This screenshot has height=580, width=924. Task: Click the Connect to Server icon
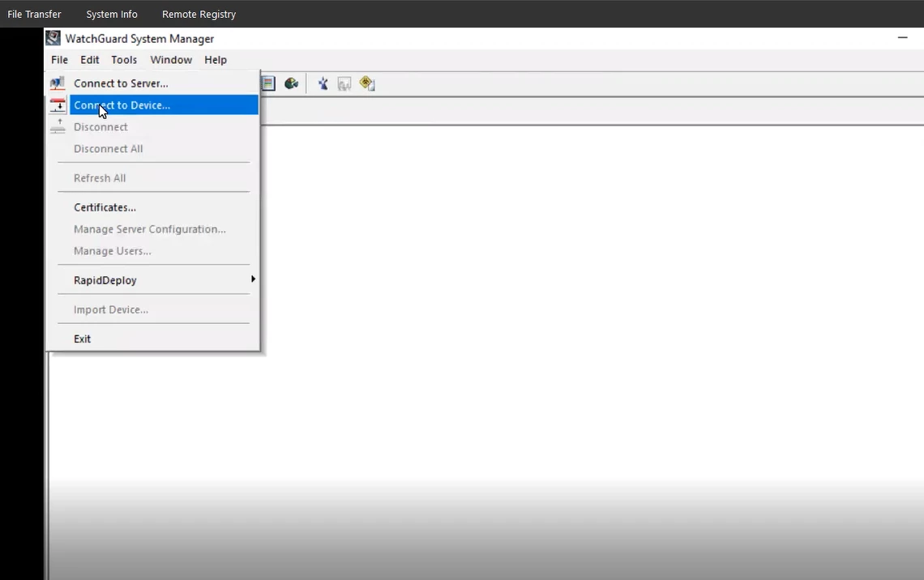58,83
